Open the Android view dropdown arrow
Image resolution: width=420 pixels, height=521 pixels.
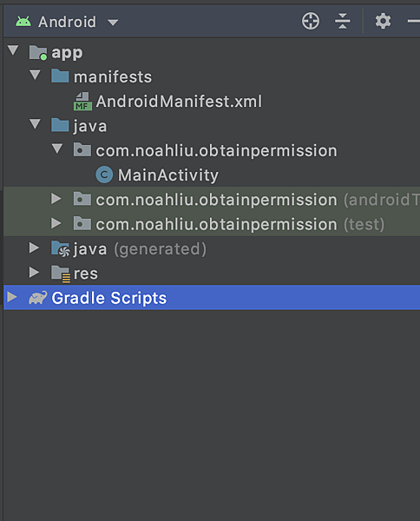coord(113,23)
